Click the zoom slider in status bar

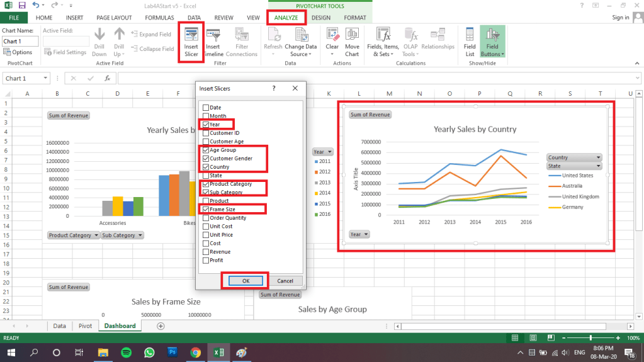[x=591, y=339]
